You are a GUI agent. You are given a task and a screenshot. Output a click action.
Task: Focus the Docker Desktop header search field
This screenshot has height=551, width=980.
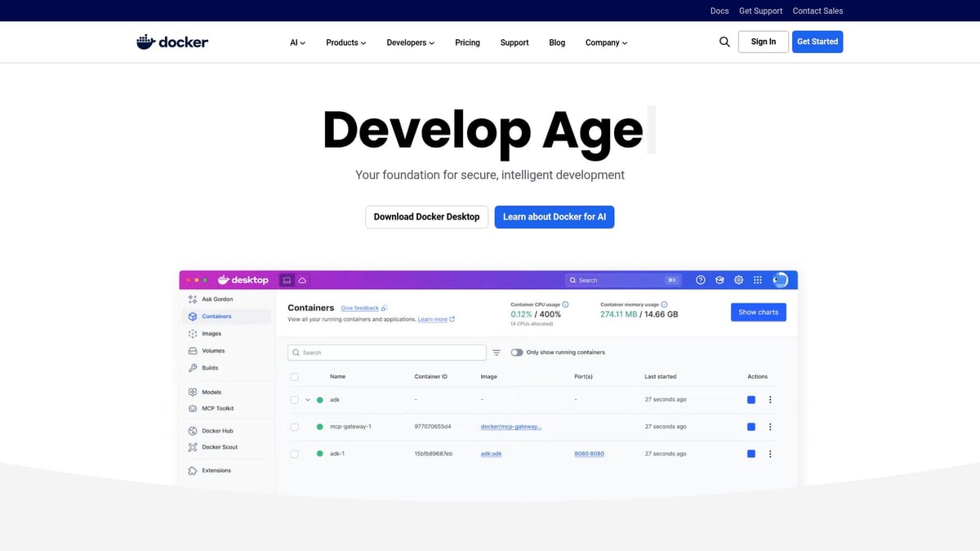point(625,280)
